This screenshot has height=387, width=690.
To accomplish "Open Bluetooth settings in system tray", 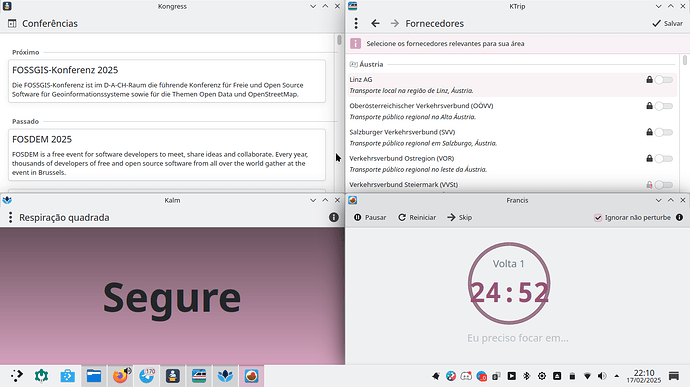I will coord(526,376).
